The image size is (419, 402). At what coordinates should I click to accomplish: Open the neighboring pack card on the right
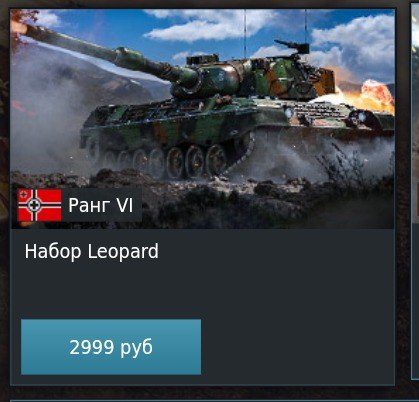coord(415,193)
